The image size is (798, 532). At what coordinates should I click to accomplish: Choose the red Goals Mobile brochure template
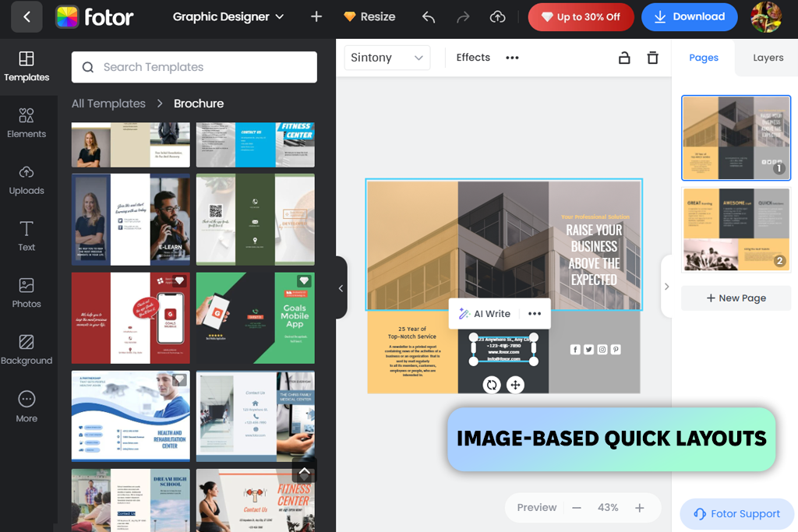(x=131, y=318)
